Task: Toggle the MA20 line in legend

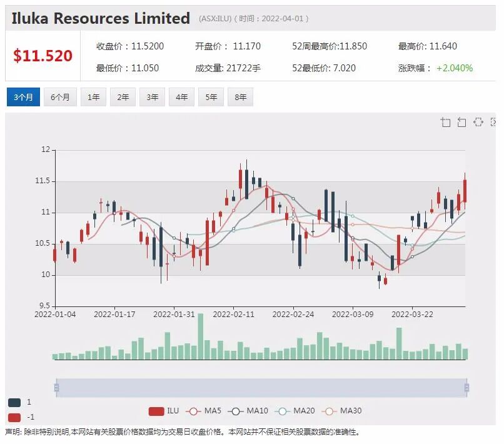Action: (x=295, y=411)
